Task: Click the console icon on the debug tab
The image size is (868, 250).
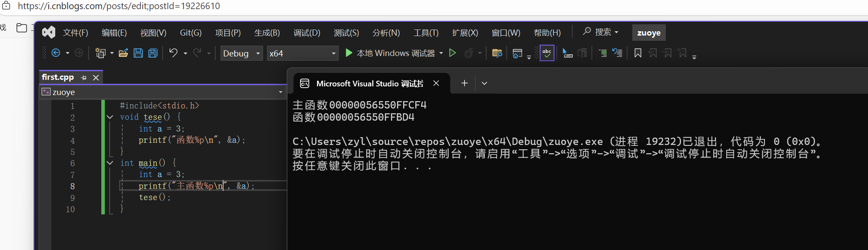Action: (x=305, y=83)
